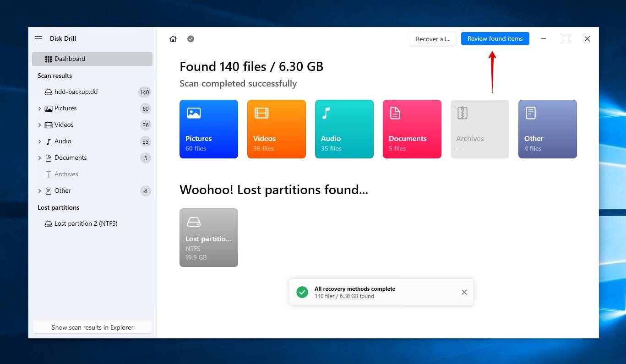Click the Recover all button
Viewport: 626px width, 364px height.
pos(433,39)
